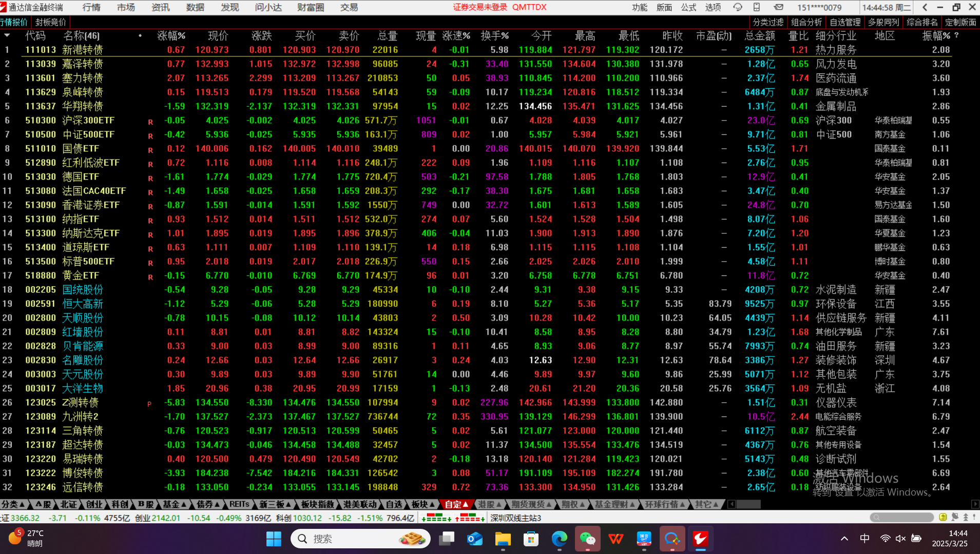Open the 公式 menu
The image size is (980, 554).
(688, 7)
